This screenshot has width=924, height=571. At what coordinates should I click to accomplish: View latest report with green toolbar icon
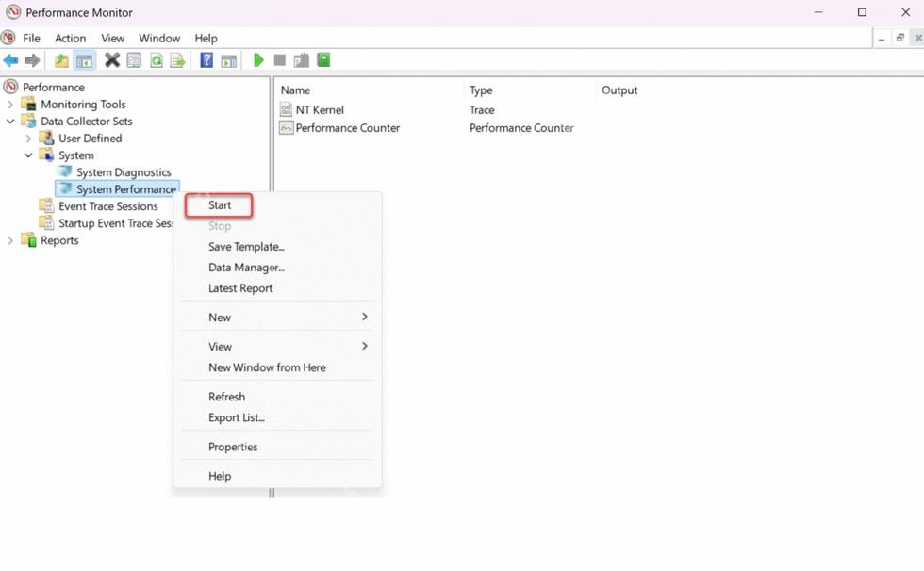(323, 60)
